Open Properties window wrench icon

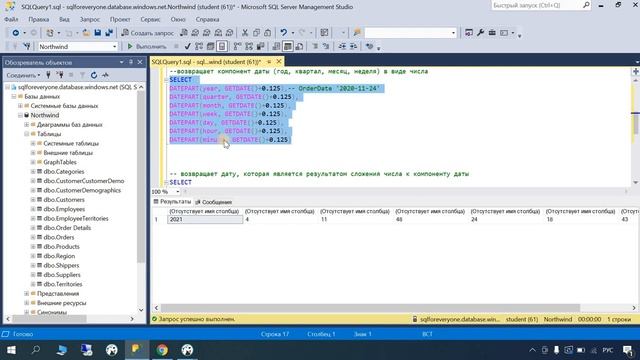tap(480, 33)
